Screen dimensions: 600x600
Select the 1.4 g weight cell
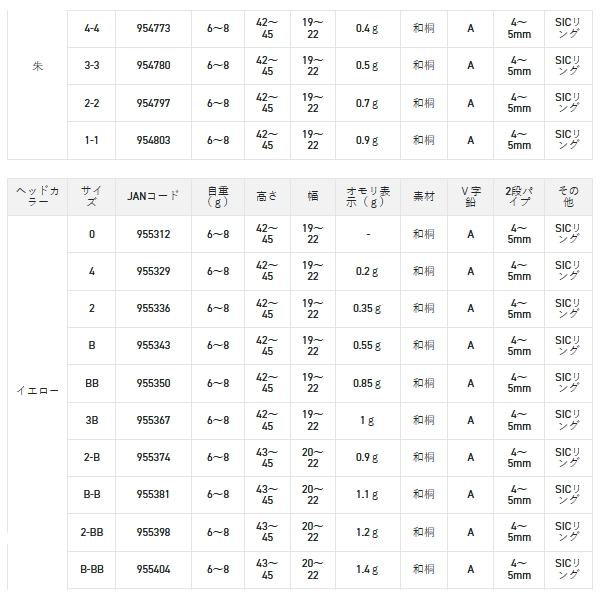pos(367,569)
